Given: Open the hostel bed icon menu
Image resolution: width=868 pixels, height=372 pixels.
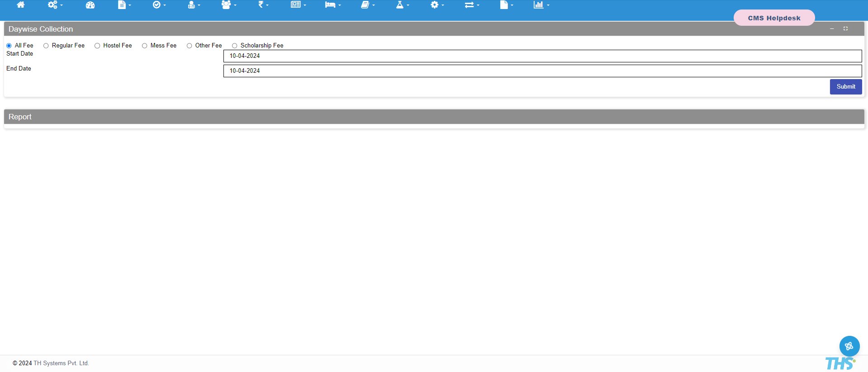Looking at the screenshot, I should (x=332, y=5).
